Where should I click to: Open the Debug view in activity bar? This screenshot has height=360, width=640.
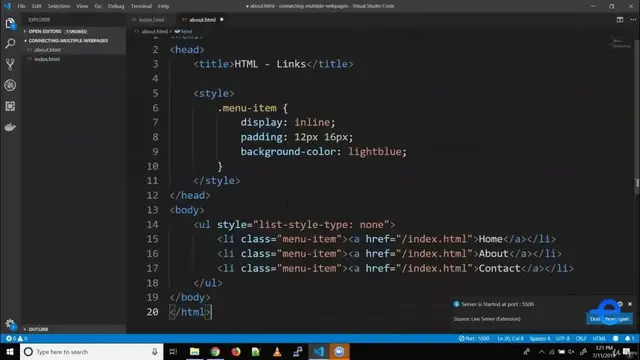[x=10, y=85]
